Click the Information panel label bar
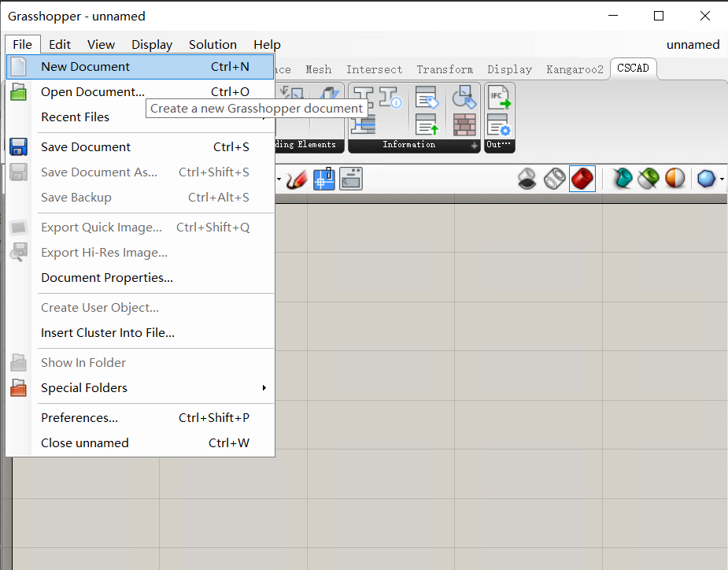Image resolution: width=728 pixels, height=570 pixels. tap(414, 146)
